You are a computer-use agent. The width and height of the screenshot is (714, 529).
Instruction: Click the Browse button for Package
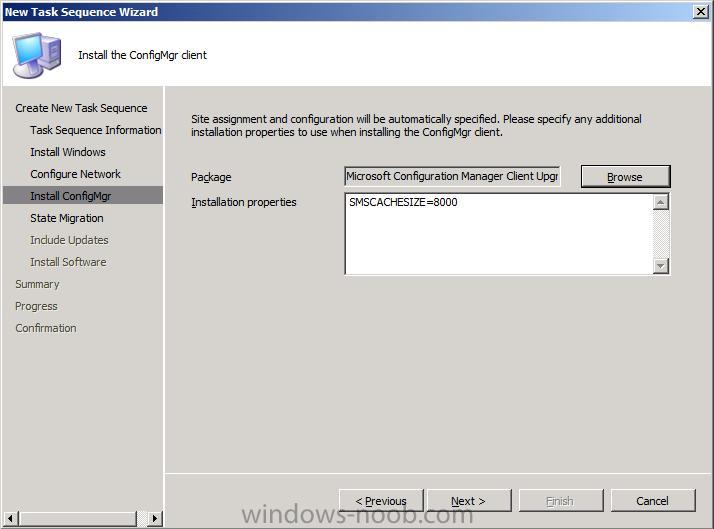[626, 177]
